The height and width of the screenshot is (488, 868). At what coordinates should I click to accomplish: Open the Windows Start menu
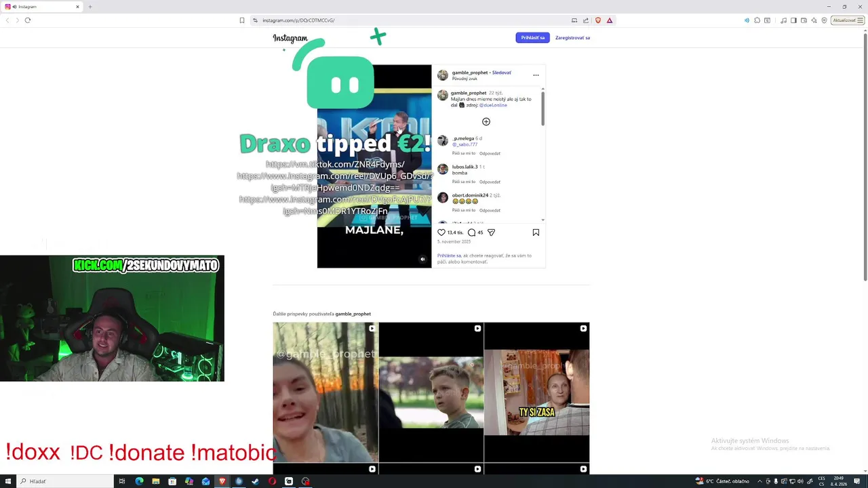click(x=7, y=481)
